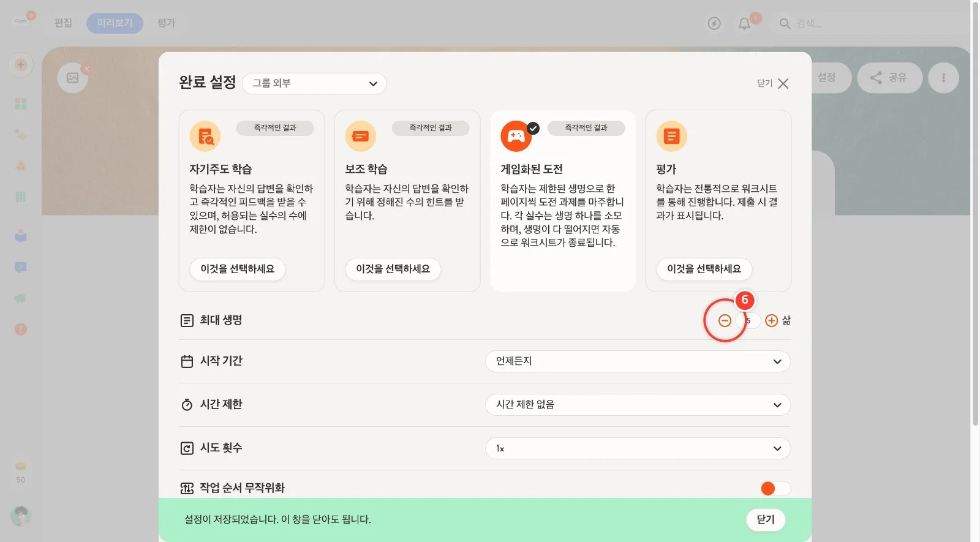Click the 즉각적인 결과 badge on 게임화된 도전 card
The image size is (980, 542).
(x=586, y=128)
